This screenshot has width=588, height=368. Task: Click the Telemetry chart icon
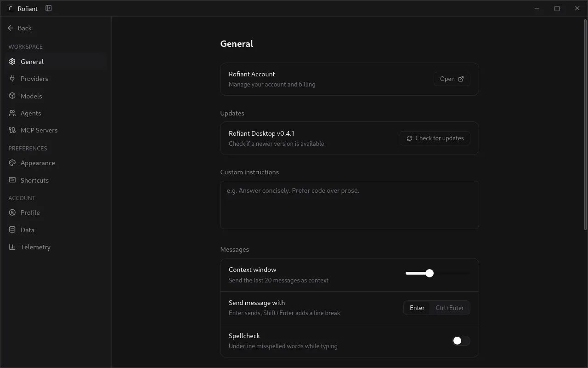point(12,247)
